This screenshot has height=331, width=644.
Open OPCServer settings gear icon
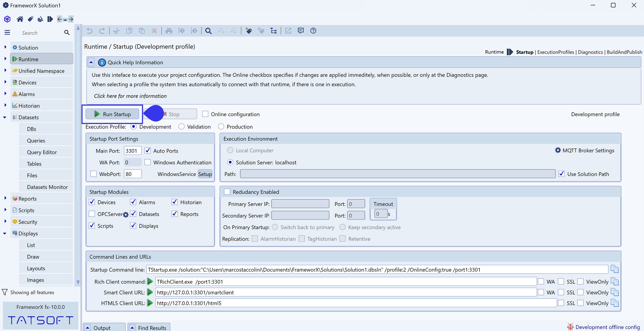click(126, 215)
